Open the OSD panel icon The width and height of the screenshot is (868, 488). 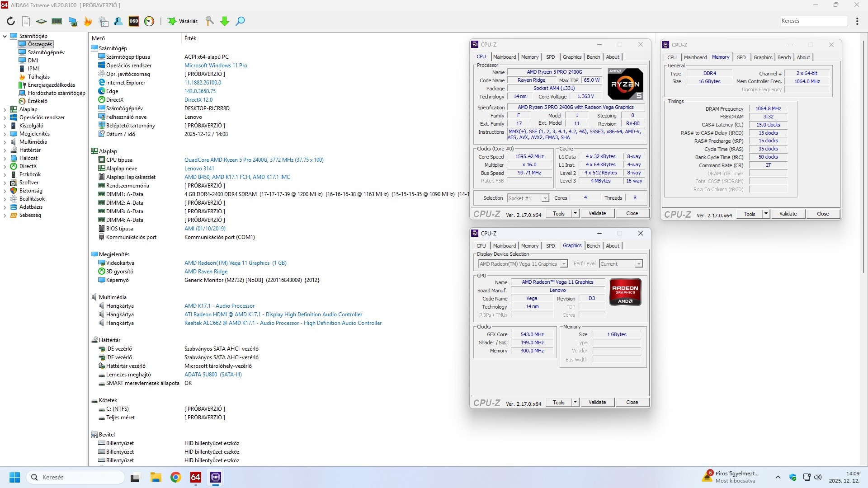click(x=134, y=21)
